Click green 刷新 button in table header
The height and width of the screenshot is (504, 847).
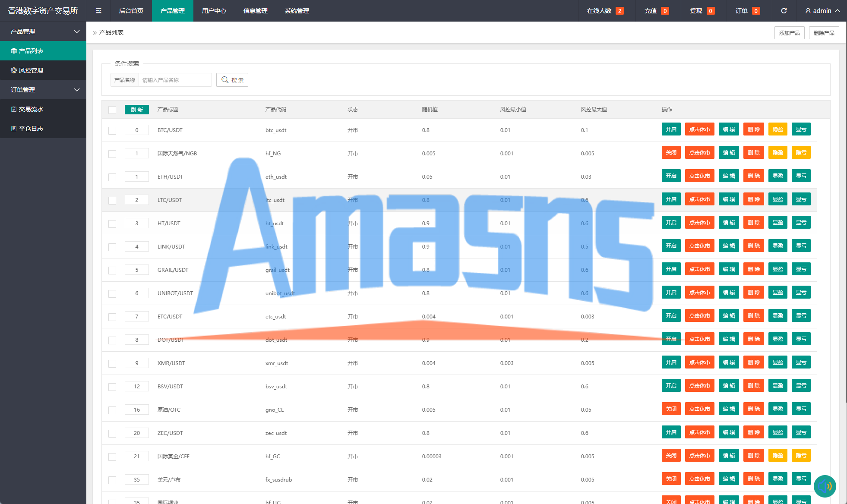click(136, 110)
